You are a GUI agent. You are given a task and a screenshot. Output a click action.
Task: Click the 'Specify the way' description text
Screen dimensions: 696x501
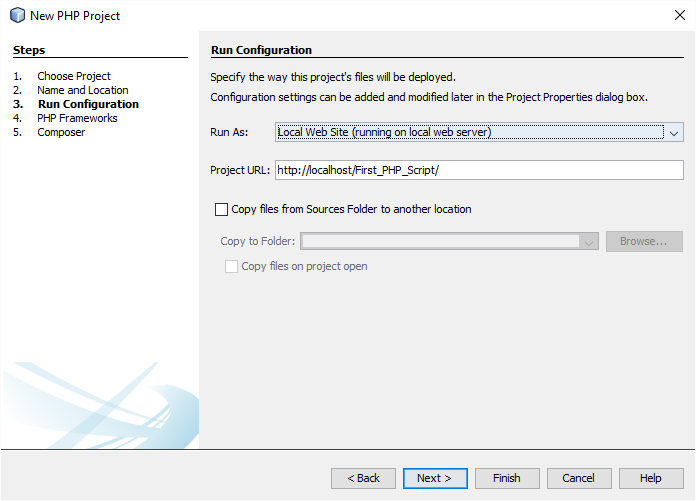333,77
